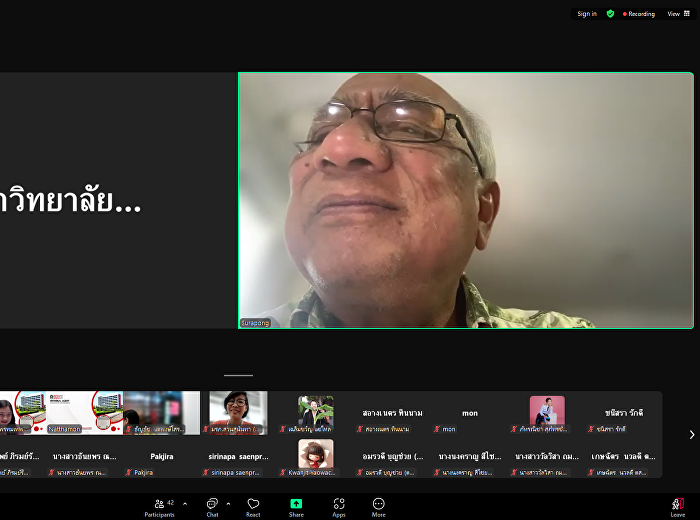700x520 pixels.
Task: Open the Participants panel
Action: (x=158, y=507)
